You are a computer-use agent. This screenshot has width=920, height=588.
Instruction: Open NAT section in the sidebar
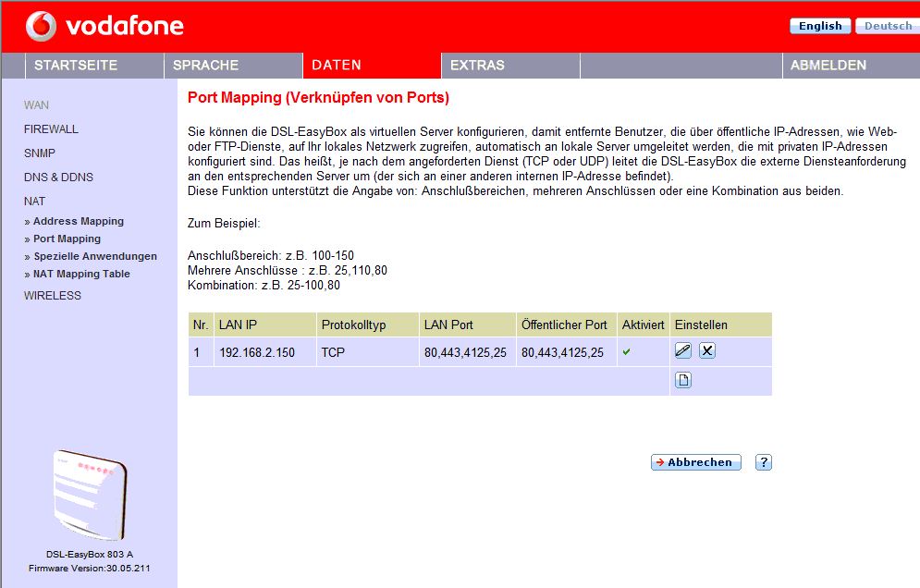click(x=34, y=202)
